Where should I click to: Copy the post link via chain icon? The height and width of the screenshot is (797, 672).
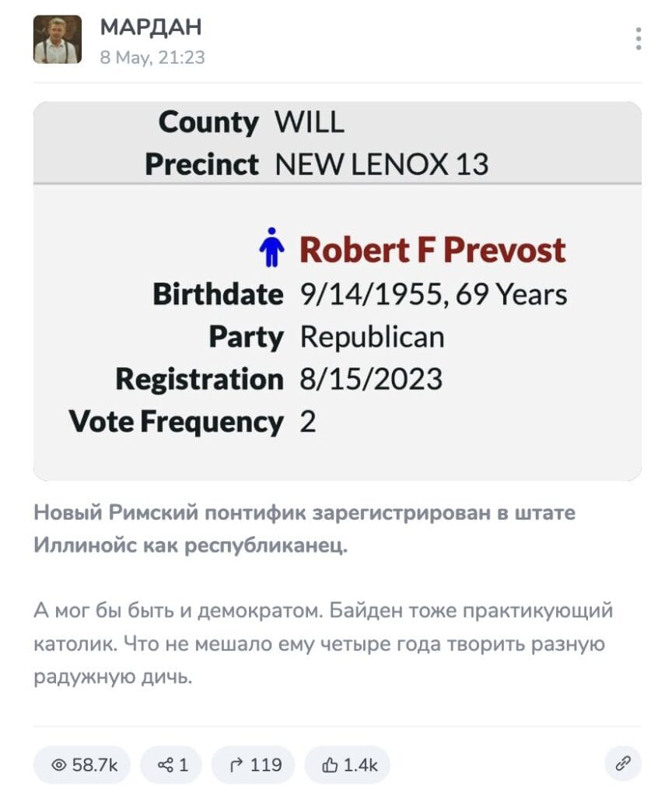(623, 764)
